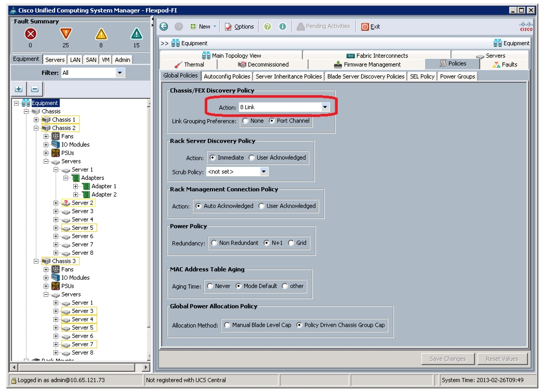Collapse the Adapters node under Server 1
543x392 pixels.
click(x=65, y=178)
